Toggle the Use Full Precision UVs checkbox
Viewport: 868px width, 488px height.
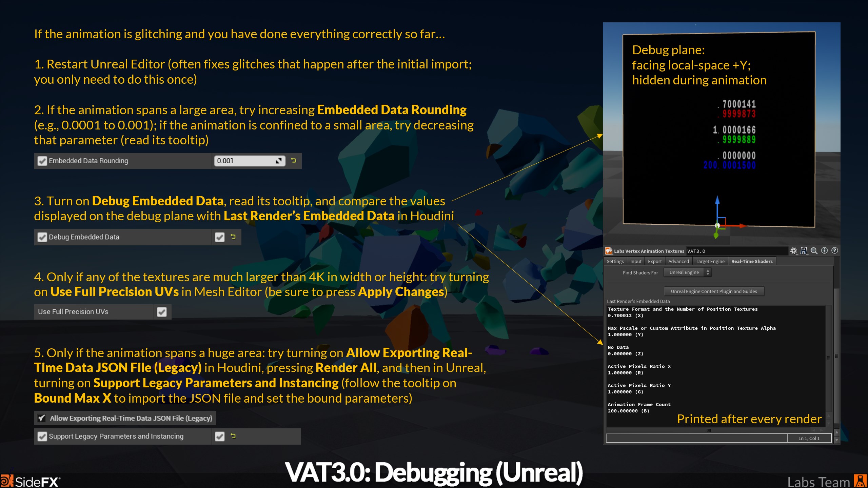pos(162,312)
